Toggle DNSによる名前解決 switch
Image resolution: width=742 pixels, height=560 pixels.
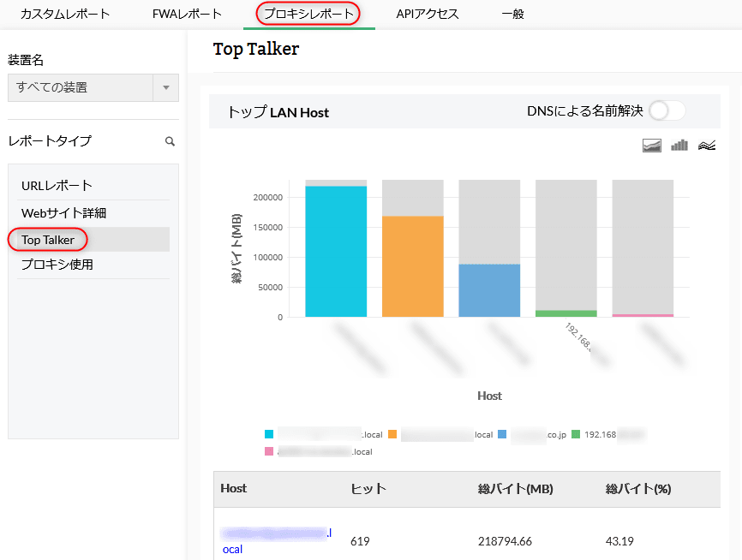point(667,110)
